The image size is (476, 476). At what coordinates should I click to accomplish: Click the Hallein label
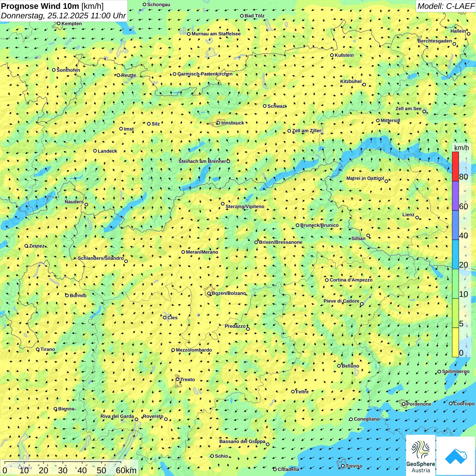click(458, 31)
